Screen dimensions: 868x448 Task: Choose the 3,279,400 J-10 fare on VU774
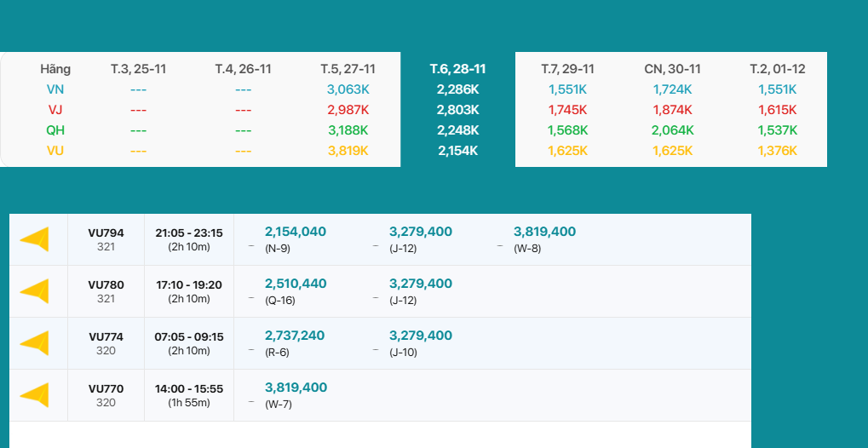[x=420, y=336]
